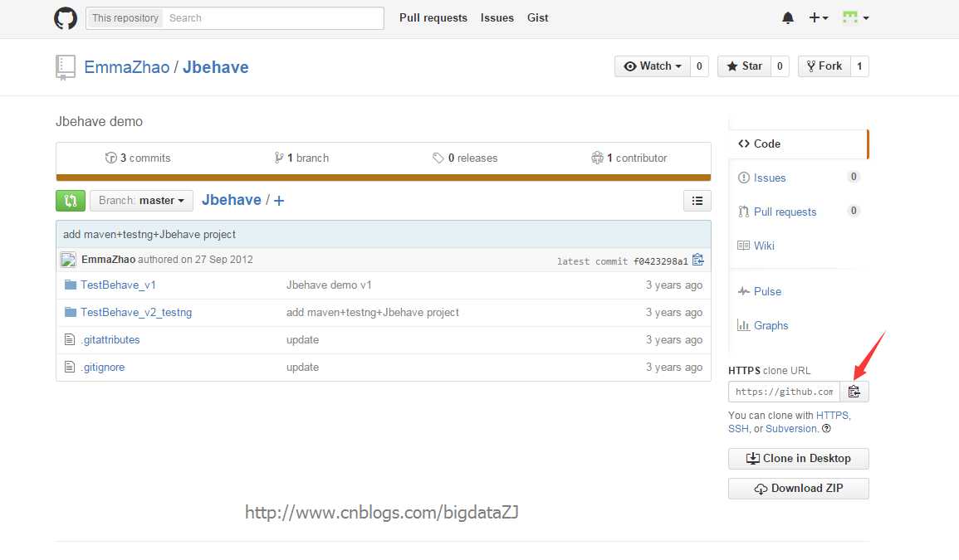Open the TestBehave_v2_testng folder
Image resolution: width=959 pixels, height=560 pixels.
pos(136,313)
